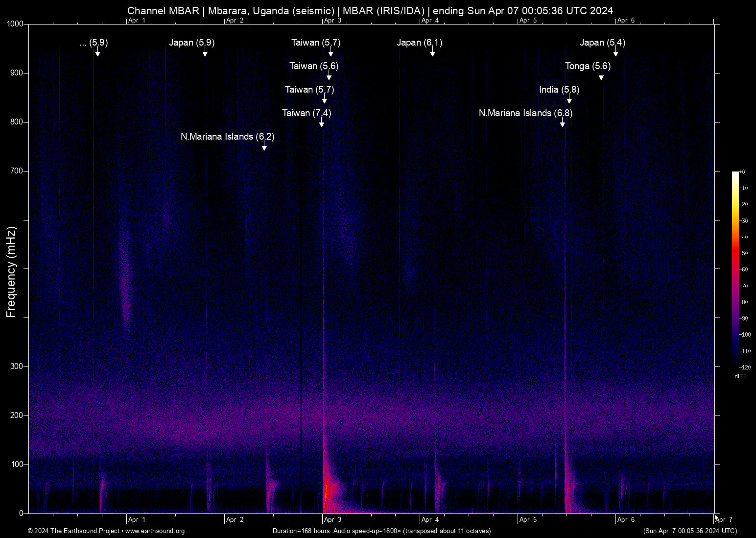This screenshot has width=756, height=538.
Task: Click the arrow beneath the Japan (5.9) label
Action: [205, 52]
